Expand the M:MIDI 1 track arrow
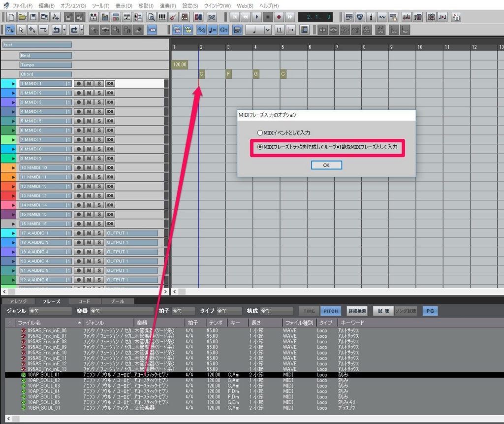 [13, 84]
